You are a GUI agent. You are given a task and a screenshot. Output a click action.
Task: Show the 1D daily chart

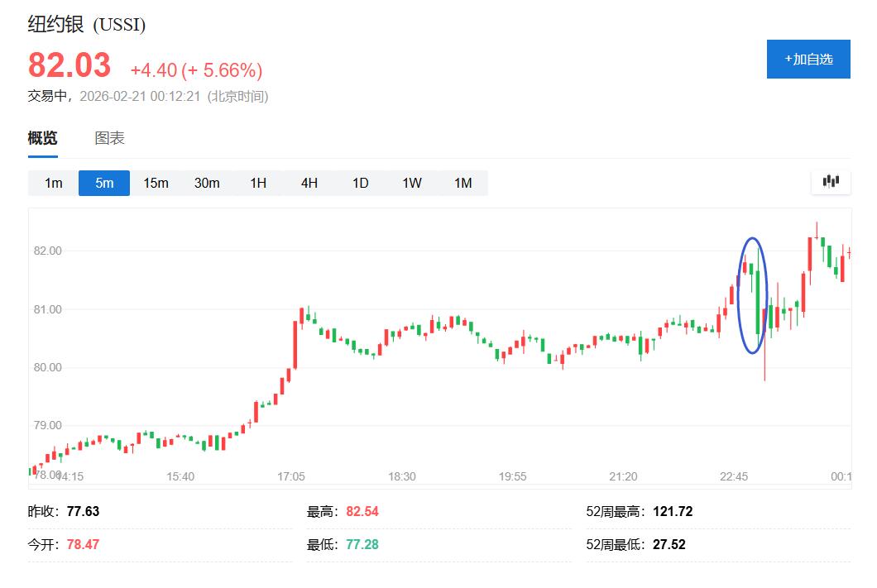(x=361, y=183)
